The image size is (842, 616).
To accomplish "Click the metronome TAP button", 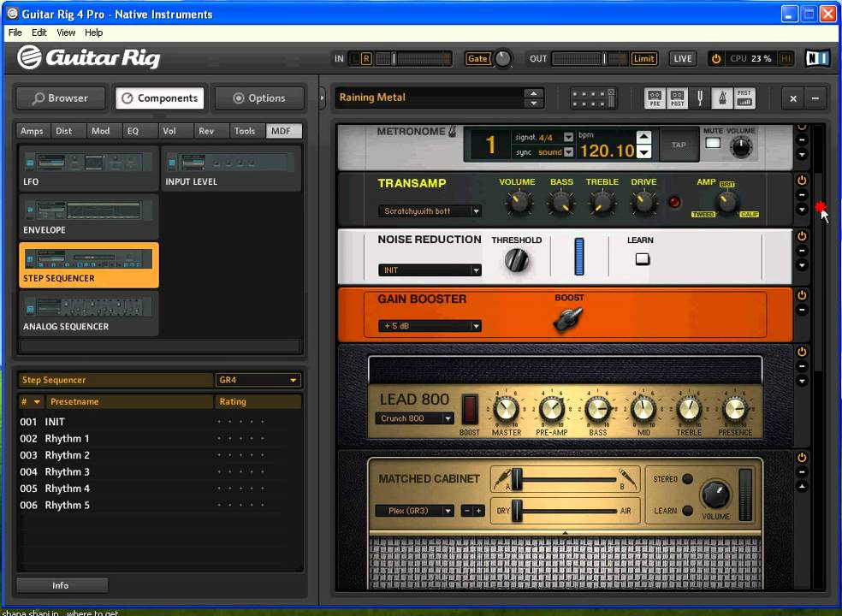I will [x=679, y=145].
